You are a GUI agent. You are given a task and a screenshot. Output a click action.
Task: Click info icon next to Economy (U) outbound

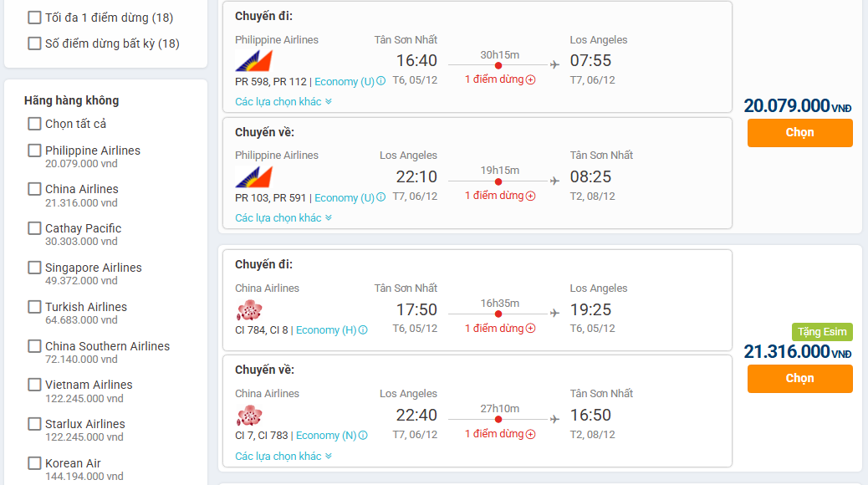pos(381,82)
